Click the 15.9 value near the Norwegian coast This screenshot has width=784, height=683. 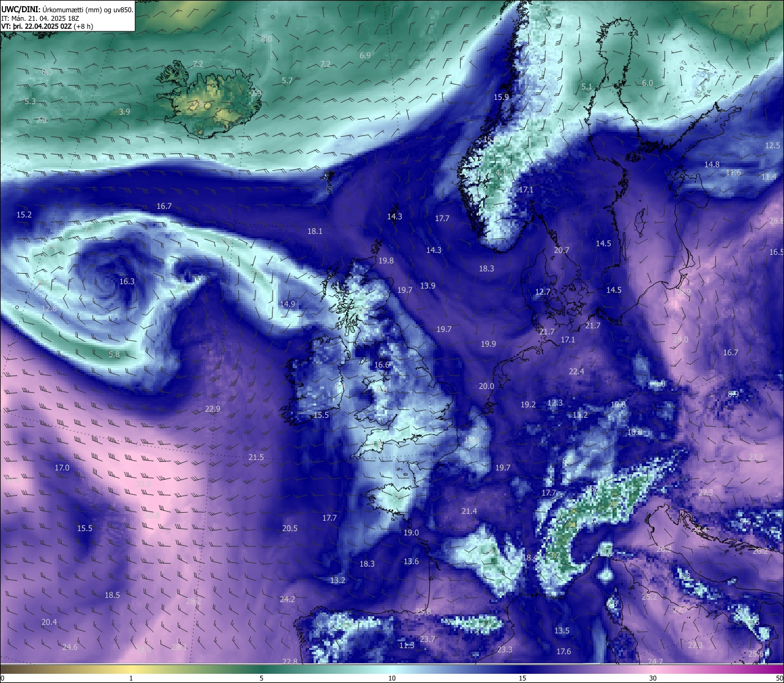pyautogui.click(x=502, y=97)
